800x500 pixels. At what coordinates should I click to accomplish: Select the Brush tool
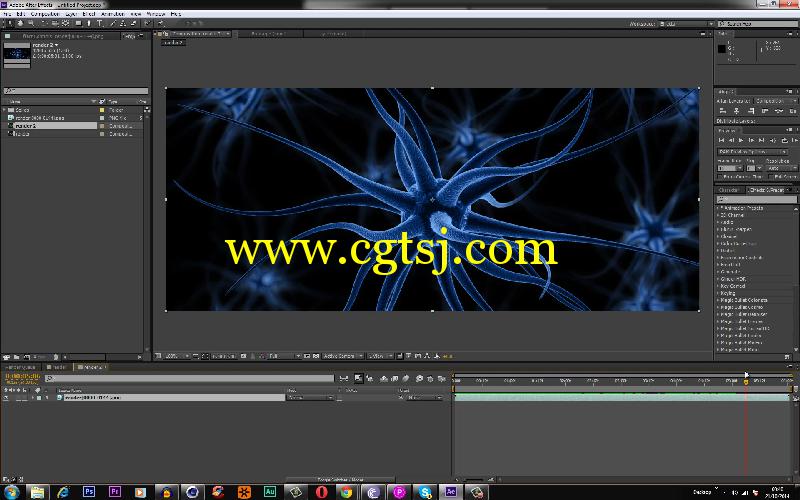112,23
